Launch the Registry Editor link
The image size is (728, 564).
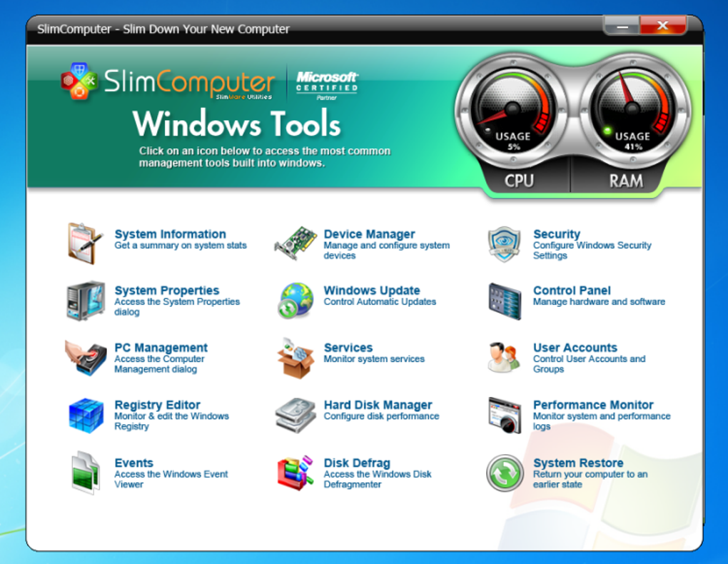(158, 405)
